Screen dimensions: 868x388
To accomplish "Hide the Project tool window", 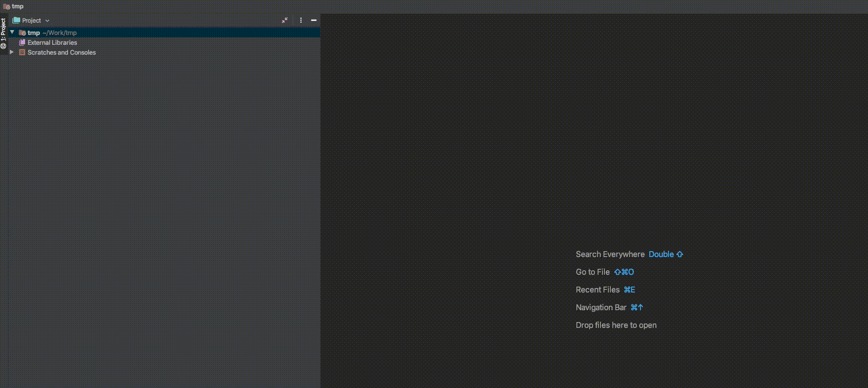I will pyautogui.click(x=314, y=21).
